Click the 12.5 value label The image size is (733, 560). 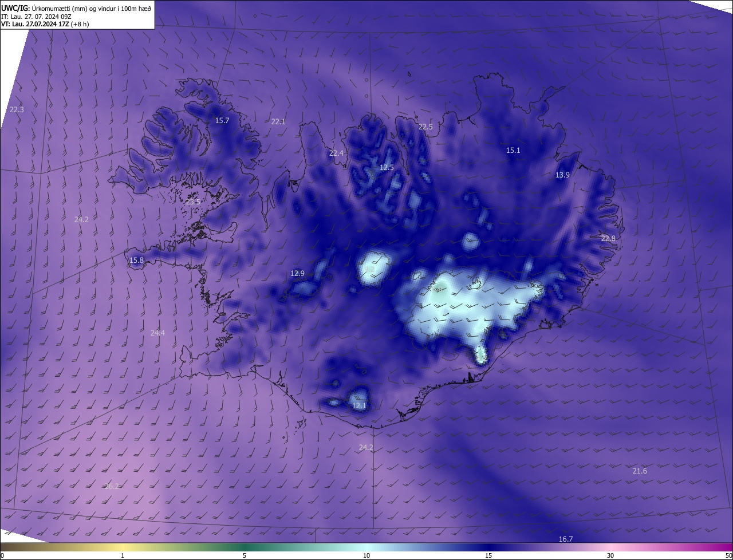[x=387, y=167]
